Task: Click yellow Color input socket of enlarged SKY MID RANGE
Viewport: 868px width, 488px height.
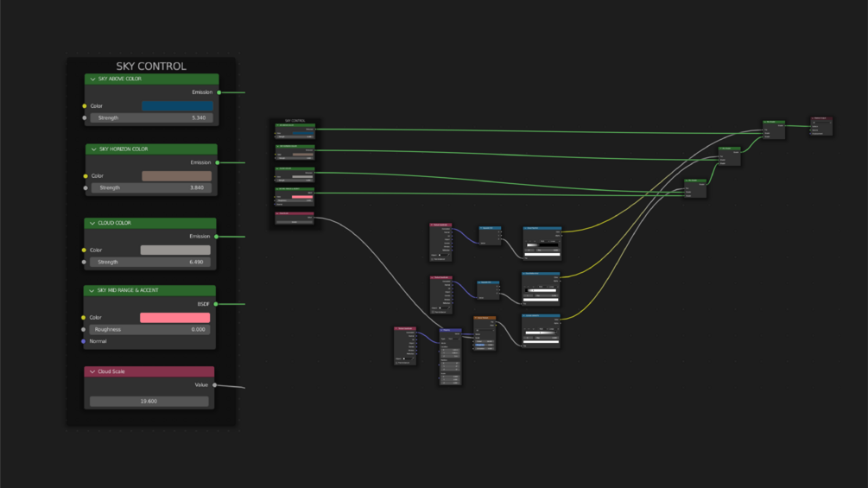Action: [x=84, y=318]
